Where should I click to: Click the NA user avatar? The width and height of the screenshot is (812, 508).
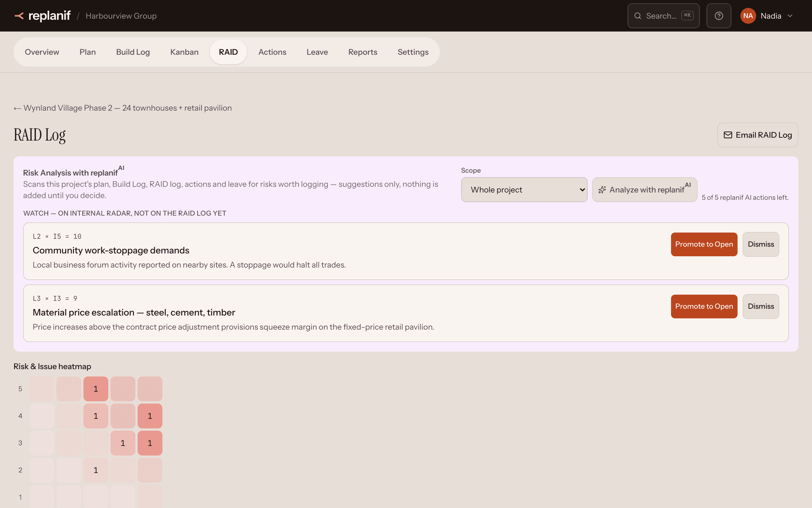[748, 16]
